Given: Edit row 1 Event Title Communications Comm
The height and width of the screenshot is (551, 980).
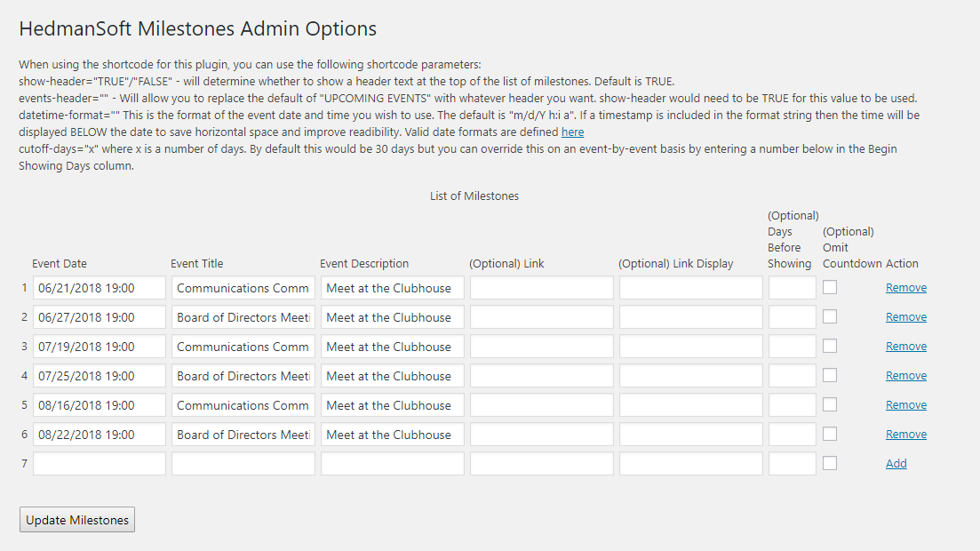Looking at the screenshot, I should [x=243, y=288].
